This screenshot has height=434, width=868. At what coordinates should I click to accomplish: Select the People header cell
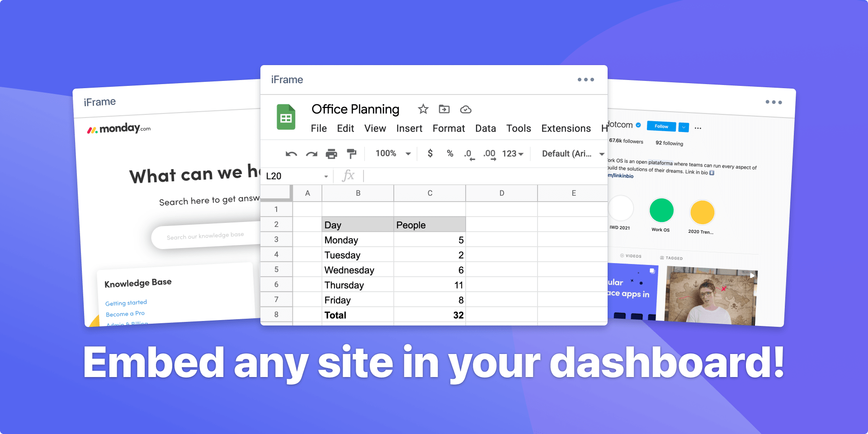429,225
